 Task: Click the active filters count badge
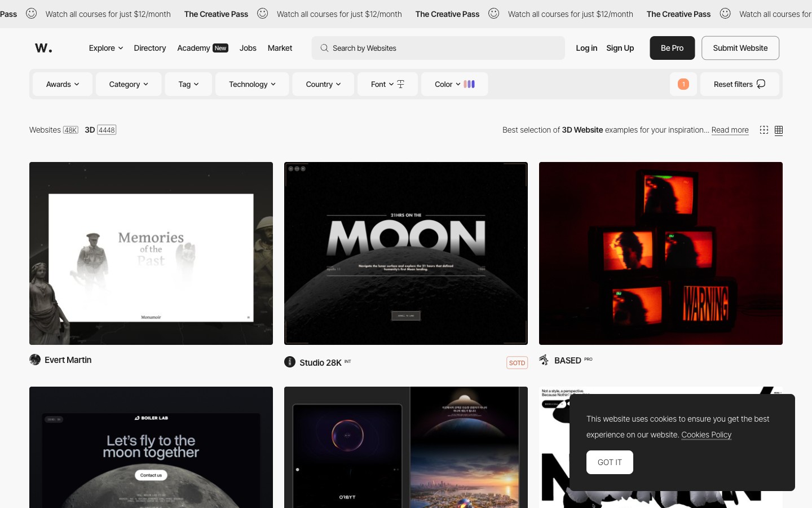pos(683,84)
